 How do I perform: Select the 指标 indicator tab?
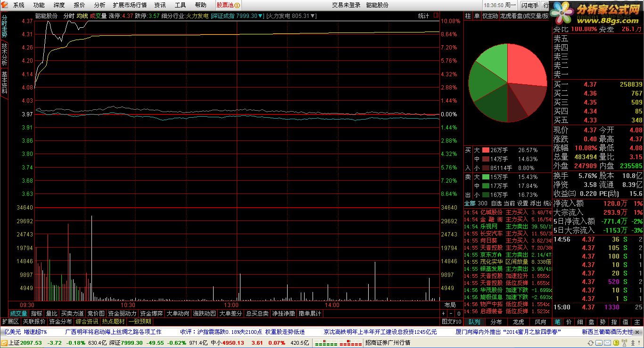pos(36,314)
